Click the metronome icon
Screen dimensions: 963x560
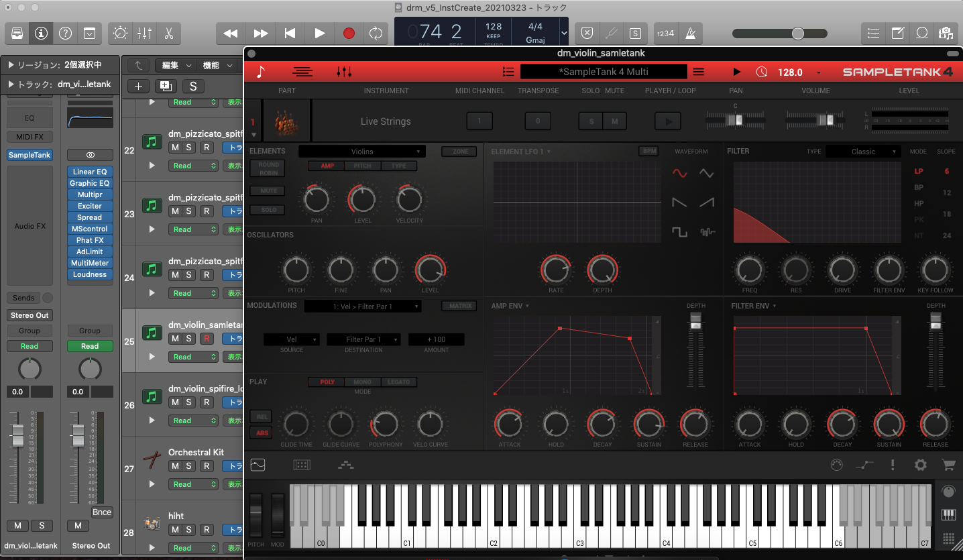click(691, 33)
